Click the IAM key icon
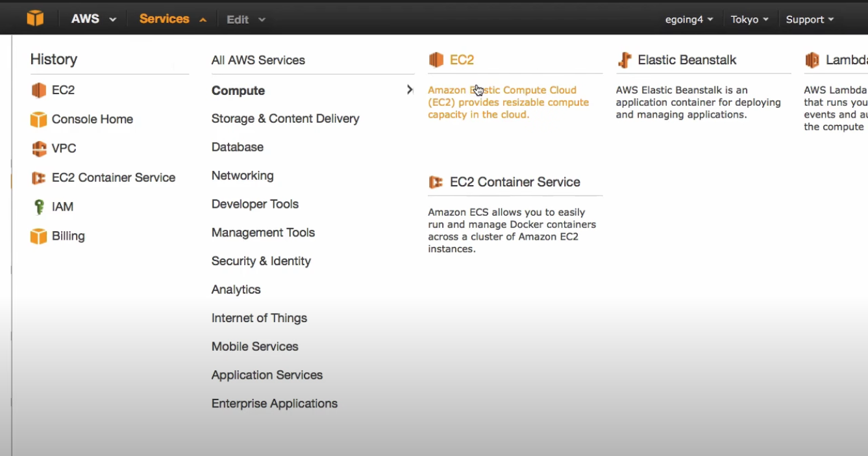 coord(39,207)
